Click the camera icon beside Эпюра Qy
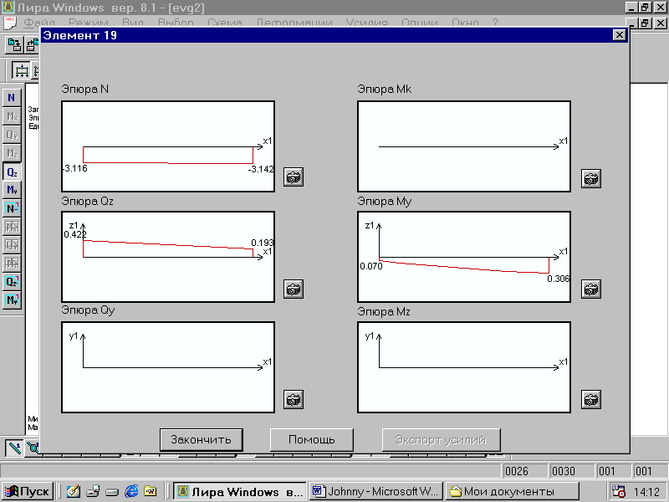 point(294,400)
